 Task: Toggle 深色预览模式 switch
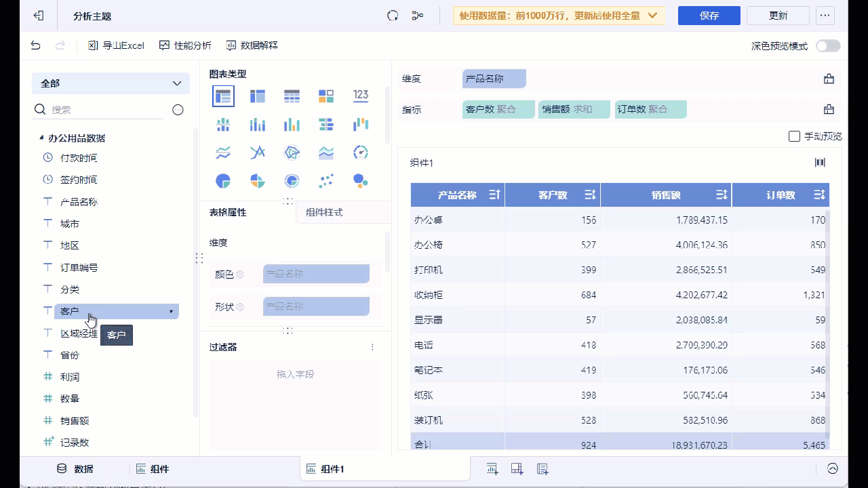(827, 46)
